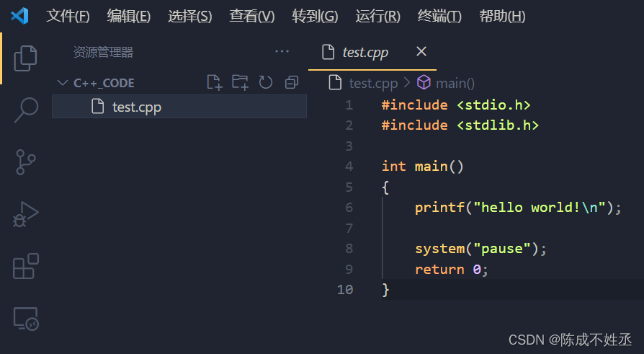Close the test.cpp editor tab
This screenshot has height=354, width=644.
tap(421, 51)
